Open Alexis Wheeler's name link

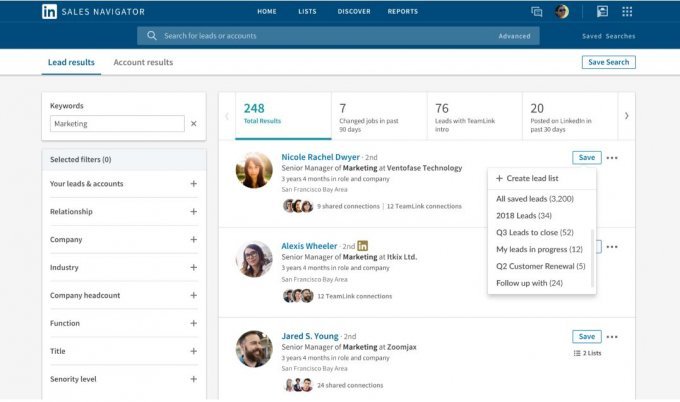309,246
